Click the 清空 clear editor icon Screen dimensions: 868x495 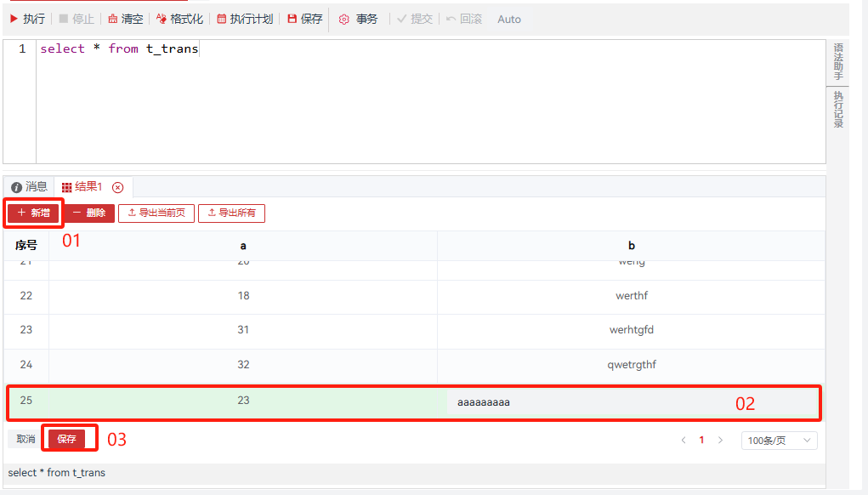(113, 19)
